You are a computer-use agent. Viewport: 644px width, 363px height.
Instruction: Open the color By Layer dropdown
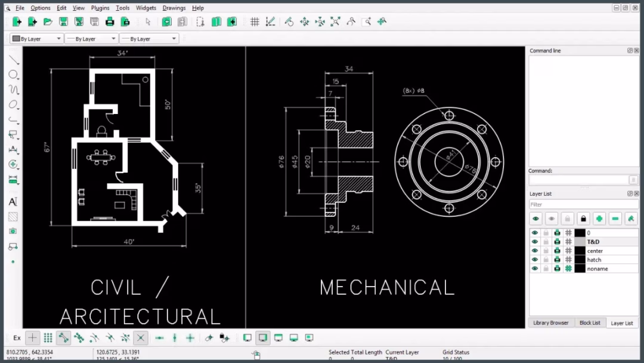point(36,39)
